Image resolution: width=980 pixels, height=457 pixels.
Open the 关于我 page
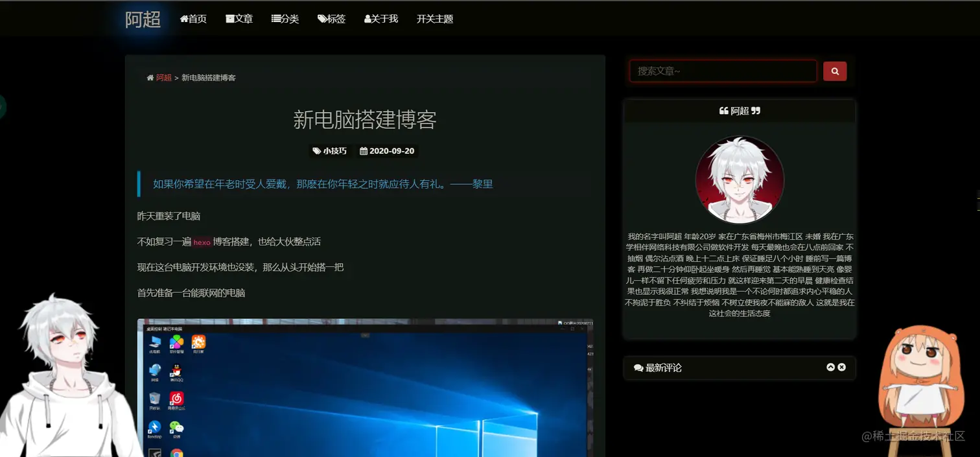381,19
